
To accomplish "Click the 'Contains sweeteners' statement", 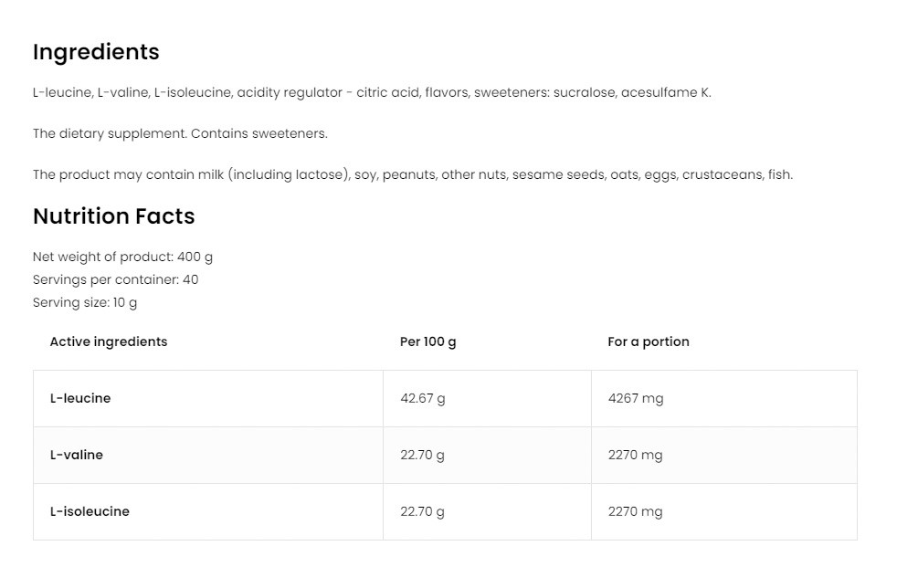I will [x=179, y=133].
